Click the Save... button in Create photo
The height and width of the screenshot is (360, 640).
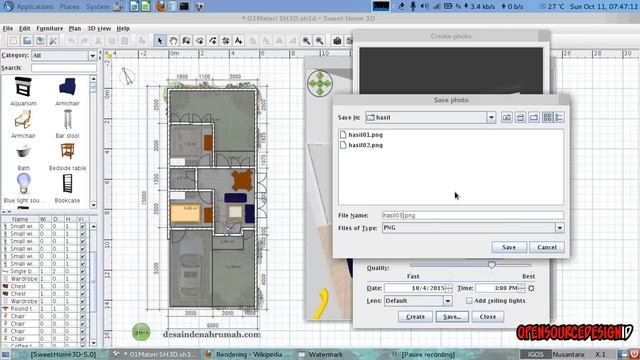(452, 317)
